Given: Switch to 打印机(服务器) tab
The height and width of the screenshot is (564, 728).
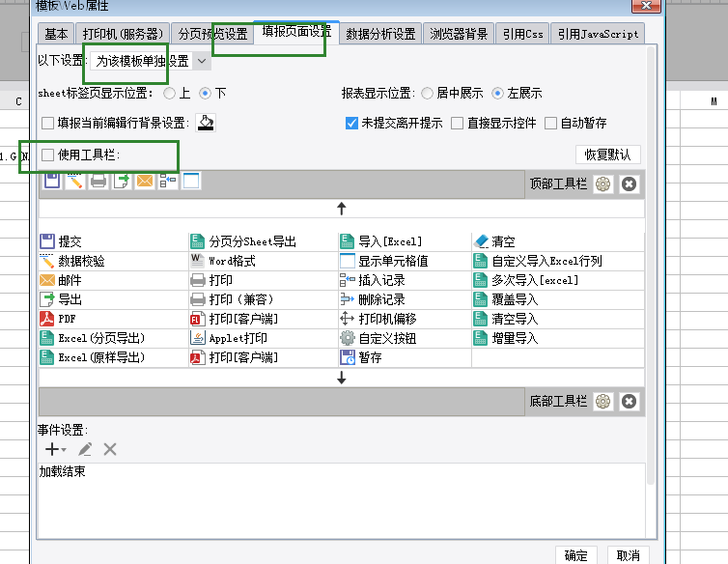Looking at the screenshot, I should pos(123,34).
